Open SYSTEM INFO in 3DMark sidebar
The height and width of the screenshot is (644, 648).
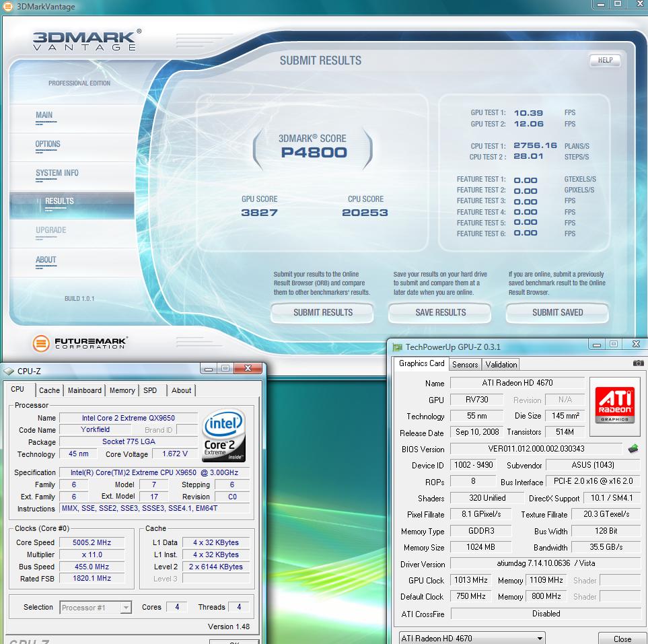click(x=57, y=173)
